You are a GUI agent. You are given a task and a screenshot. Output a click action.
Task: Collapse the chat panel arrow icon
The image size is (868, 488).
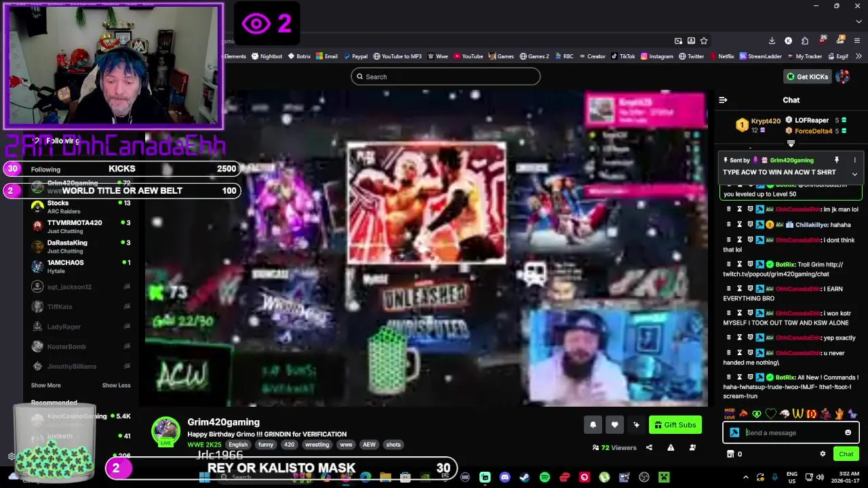click(x=723, y=100)
